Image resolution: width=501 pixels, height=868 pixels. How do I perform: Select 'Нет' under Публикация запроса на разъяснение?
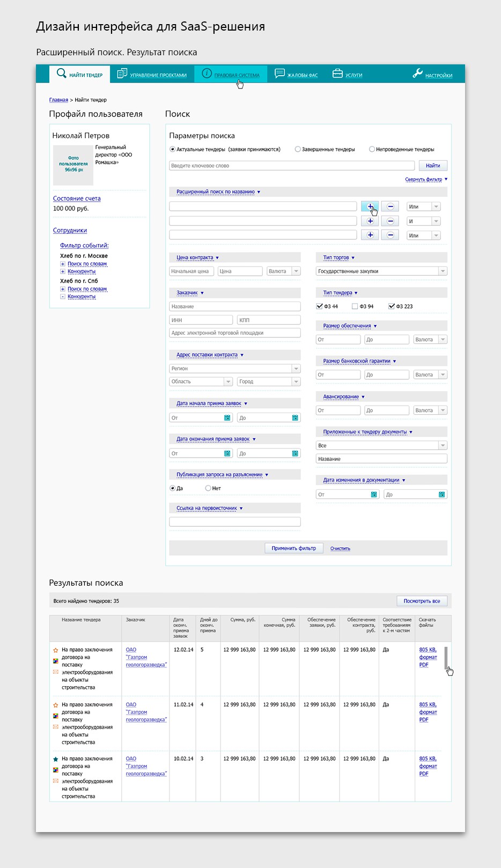pyautogui.click(x=208, y=488)
